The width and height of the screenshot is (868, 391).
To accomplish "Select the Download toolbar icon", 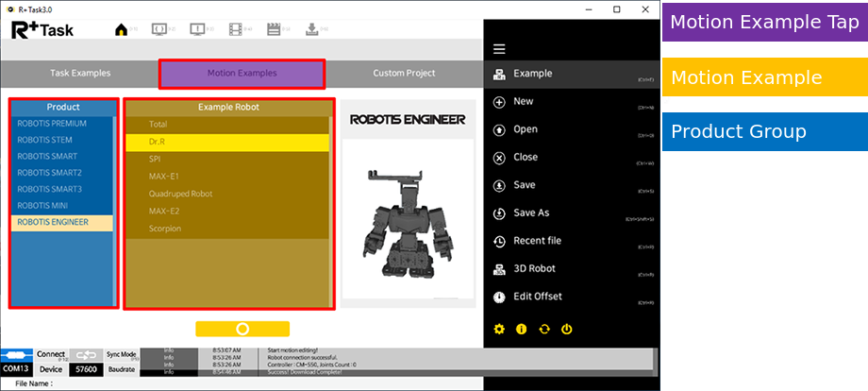I will (311, 29).
